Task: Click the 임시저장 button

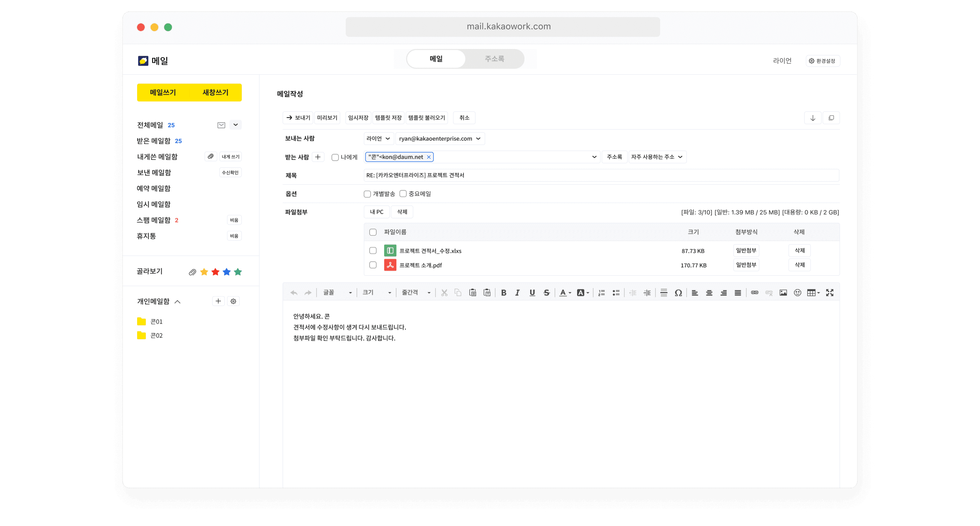Action: 358,118
